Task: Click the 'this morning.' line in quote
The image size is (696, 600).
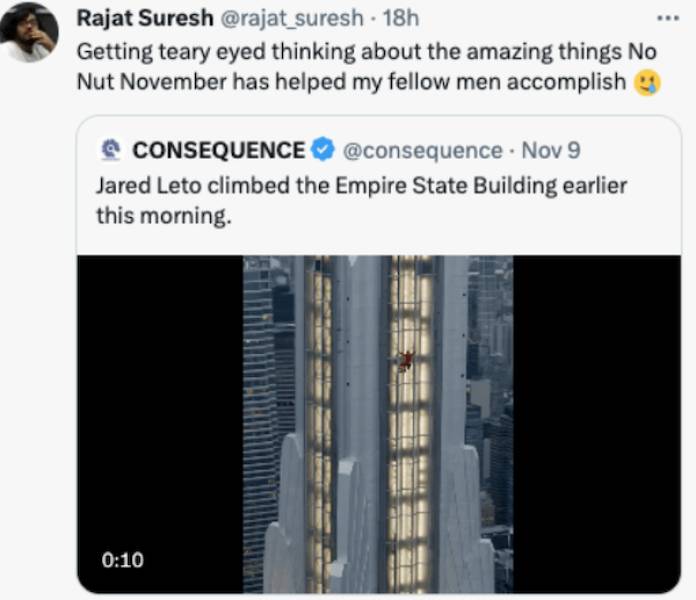Action: tap(163, 214)
